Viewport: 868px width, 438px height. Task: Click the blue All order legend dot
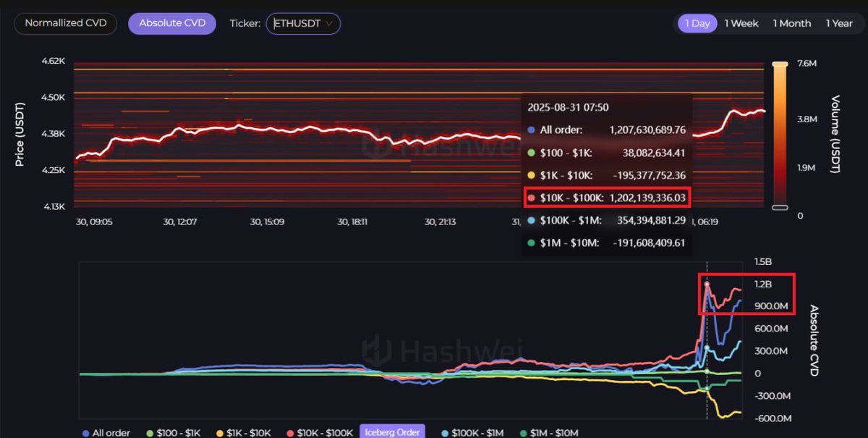[x=85, y=432]
